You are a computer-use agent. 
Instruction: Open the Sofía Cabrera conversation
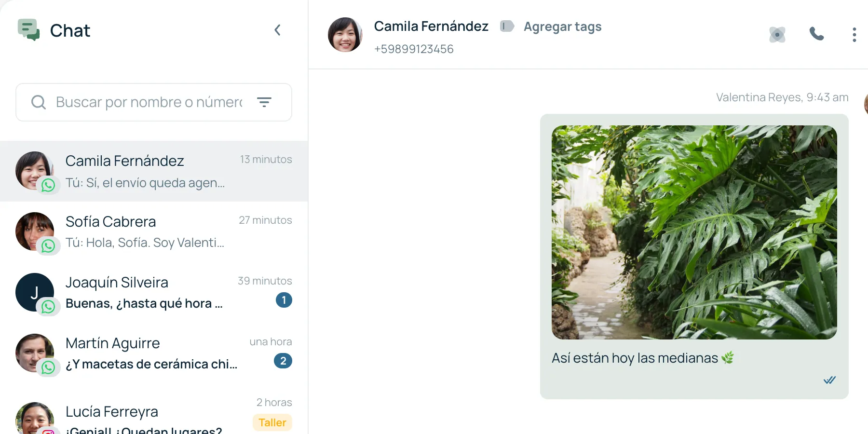(x=154, y=232)
